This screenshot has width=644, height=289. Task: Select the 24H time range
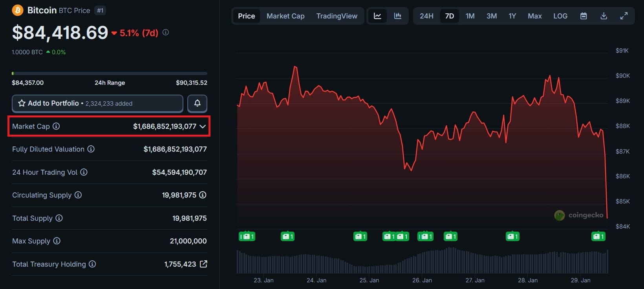coord(426,16)
